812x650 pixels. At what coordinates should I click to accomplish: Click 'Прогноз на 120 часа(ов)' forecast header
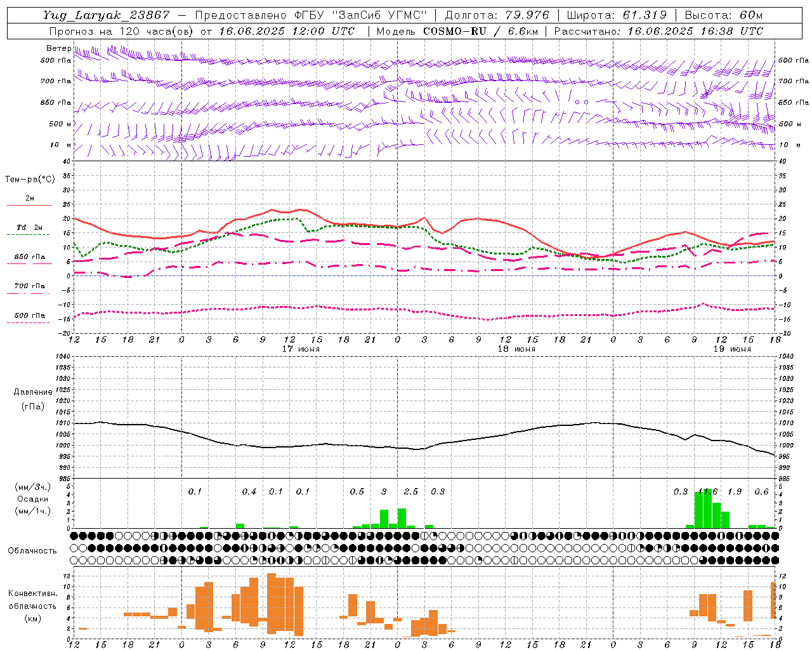121,30
